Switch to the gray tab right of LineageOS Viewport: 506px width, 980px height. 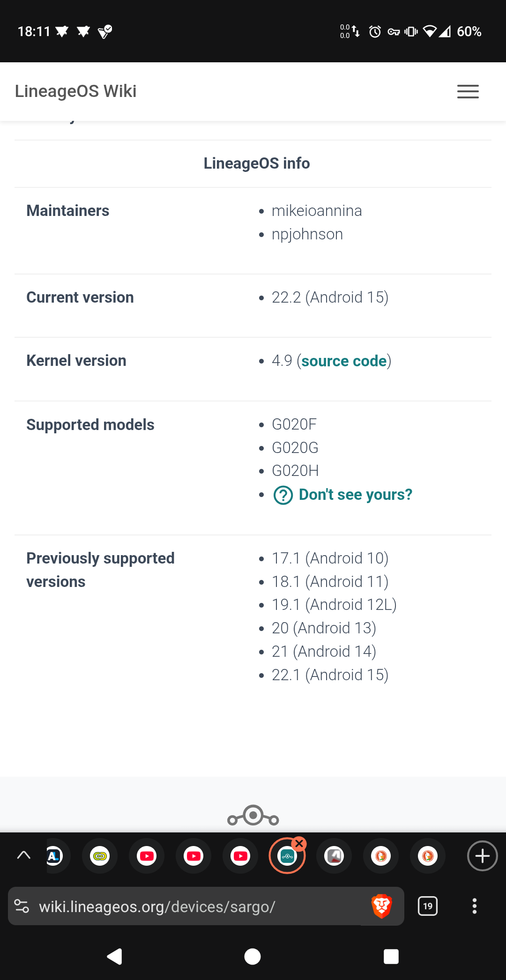tap(334, 856)
